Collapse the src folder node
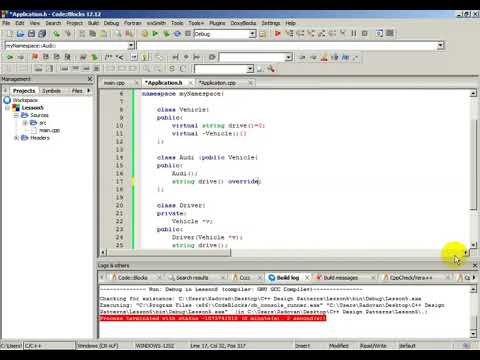 tap(25, 123)
